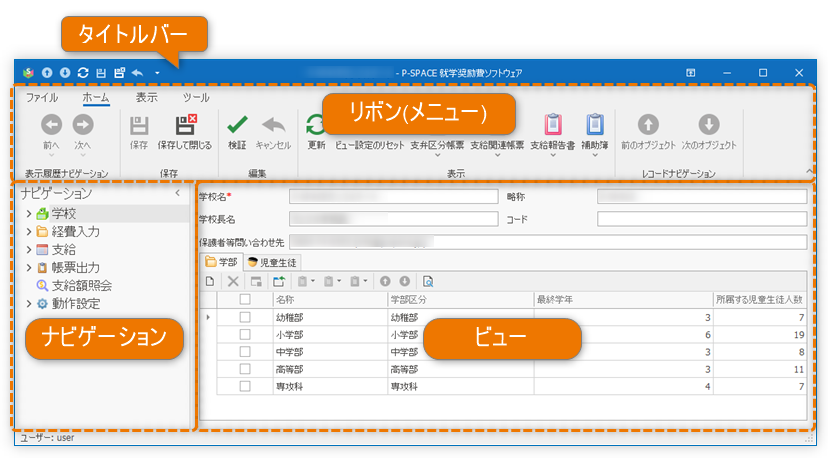This screenshot has height=458, width=828.
Task: Select 帳票出力 in the navigation tree
Action: coord(76,268)
